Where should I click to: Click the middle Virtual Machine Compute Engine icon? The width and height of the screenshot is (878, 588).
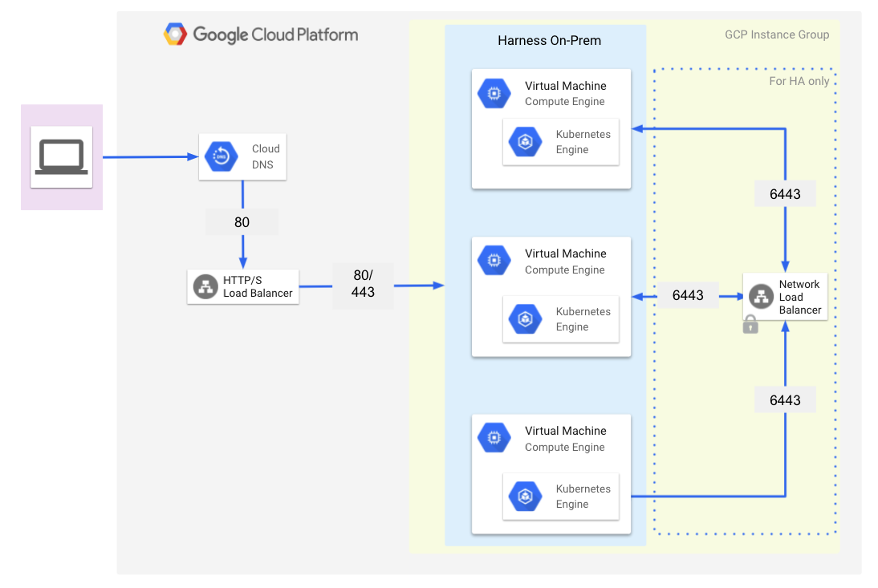494,261
